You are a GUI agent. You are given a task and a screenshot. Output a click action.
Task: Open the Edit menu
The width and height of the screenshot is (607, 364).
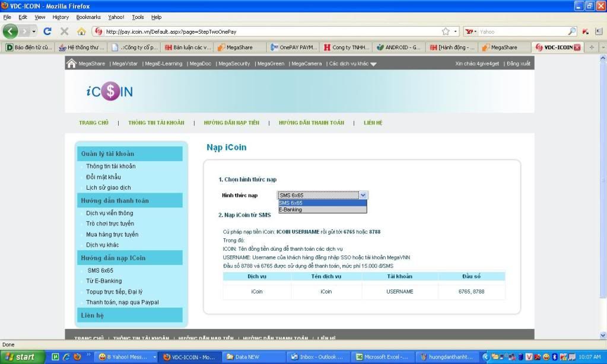23,17
